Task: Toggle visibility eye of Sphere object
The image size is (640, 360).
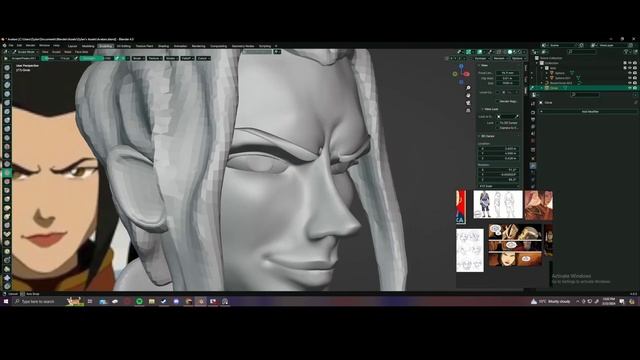Action: tap(630, 73)
